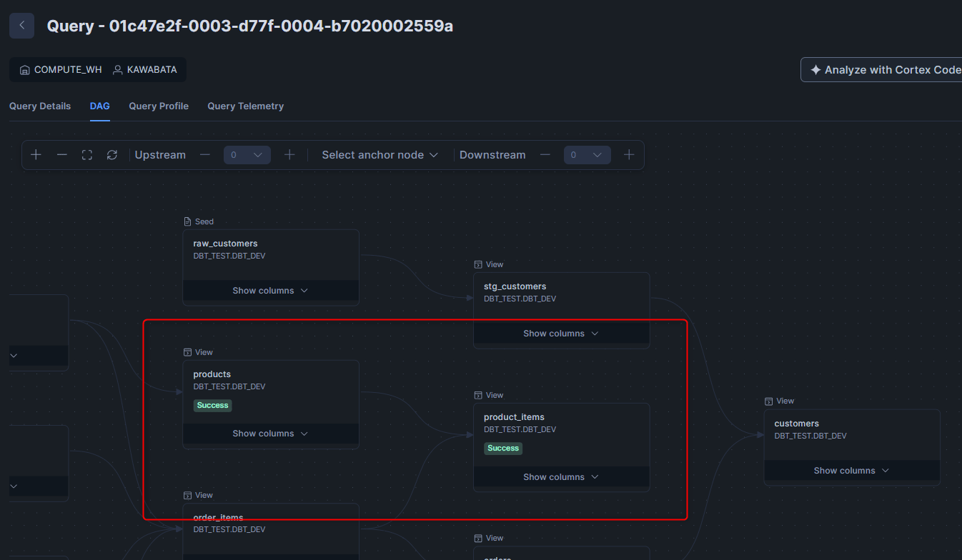Select the DAG tab
Screen dimensions: 962x560
click(100, 106)
